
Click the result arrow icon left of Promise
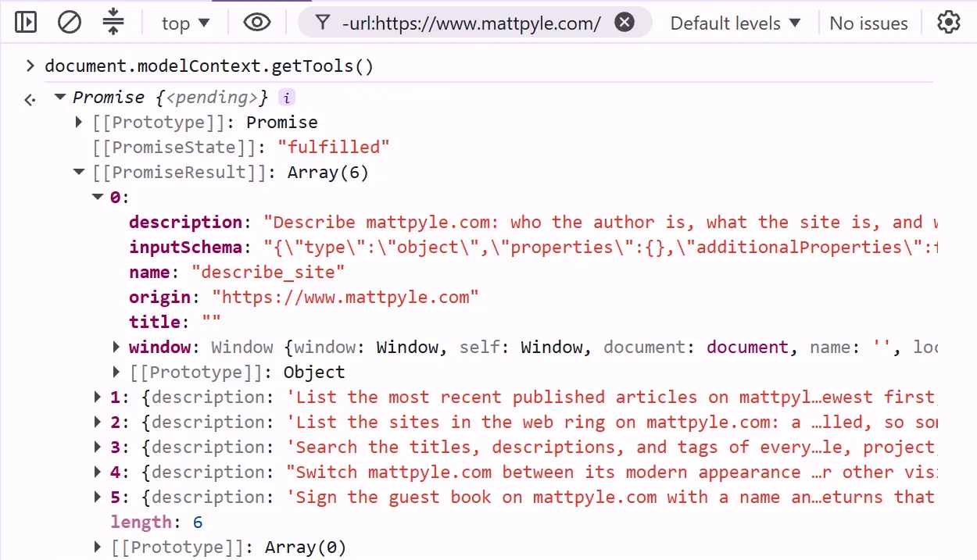[30, 99]
